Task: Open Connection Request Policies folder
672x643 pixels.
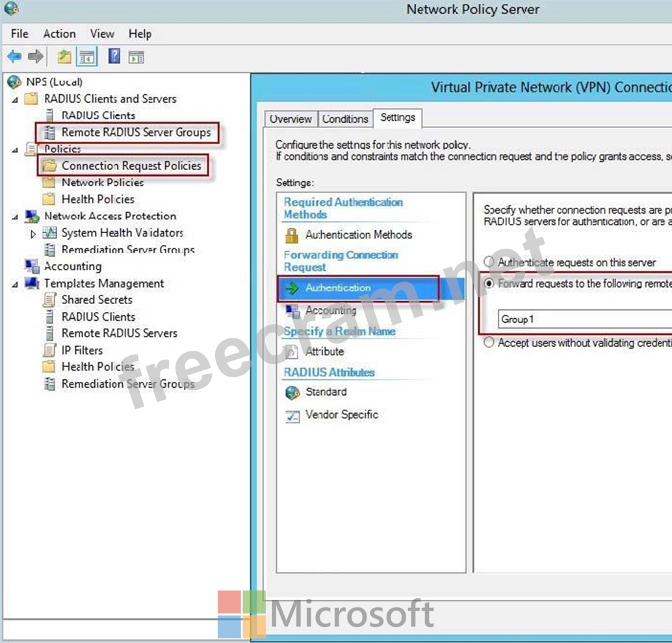Action: [131, 166]
